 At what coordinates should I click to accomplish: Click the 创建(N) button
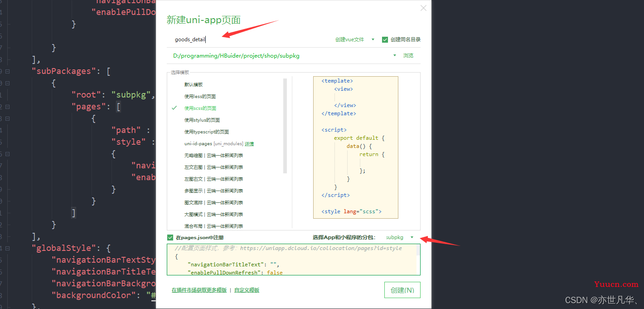click(x=402, y=290)
